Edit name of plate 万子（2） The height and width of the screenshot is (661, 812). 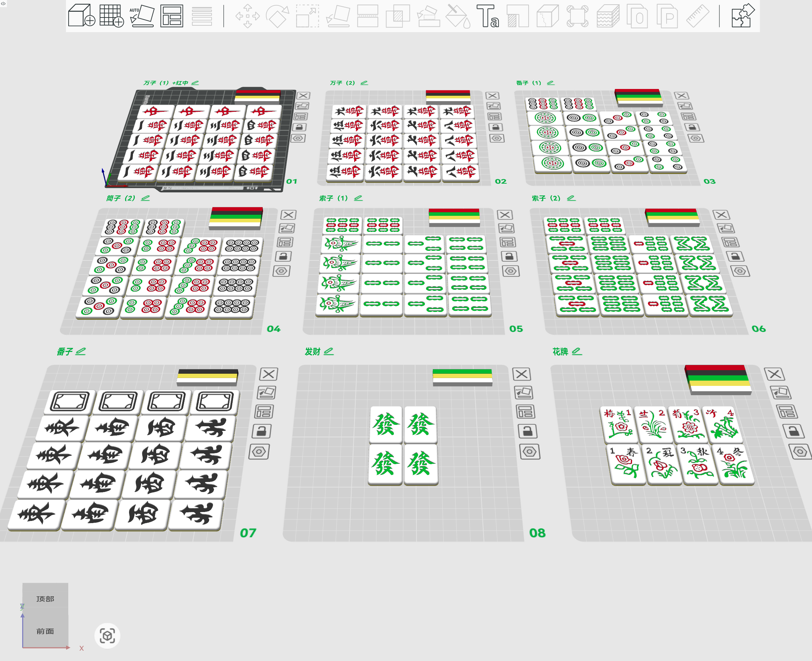pyautogui.click(x=364, y=83)
